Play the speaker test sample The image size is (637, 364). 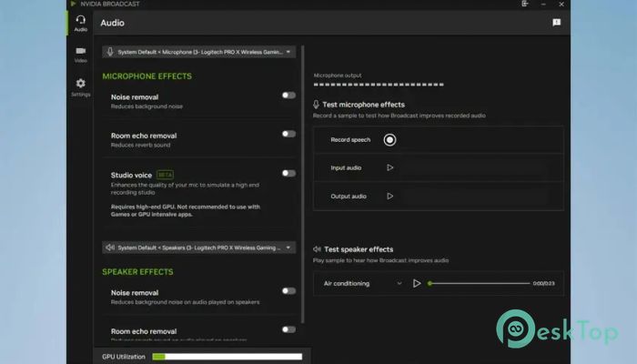point(417,284)
